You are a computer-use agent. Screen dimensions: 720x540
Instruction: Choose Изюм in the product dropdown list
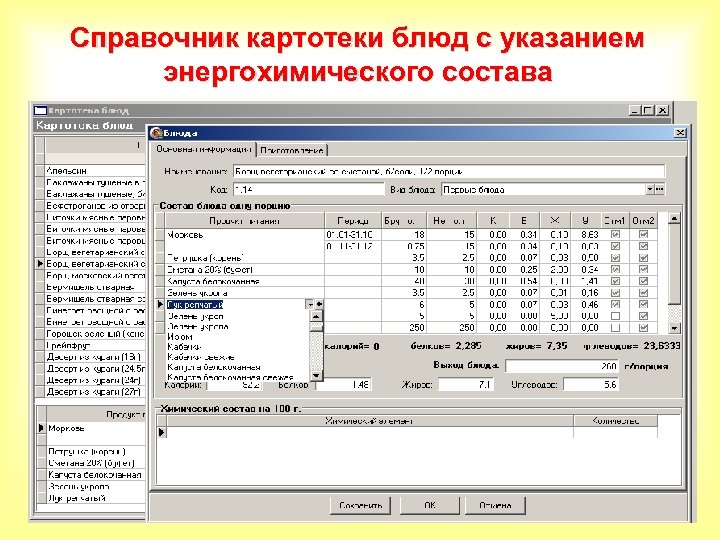(x=180, y=337)
